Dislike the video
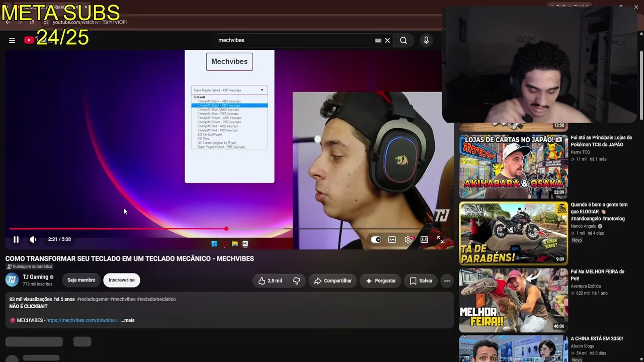Viewport: 644px width, 362px height. click(x=296, y=281)
